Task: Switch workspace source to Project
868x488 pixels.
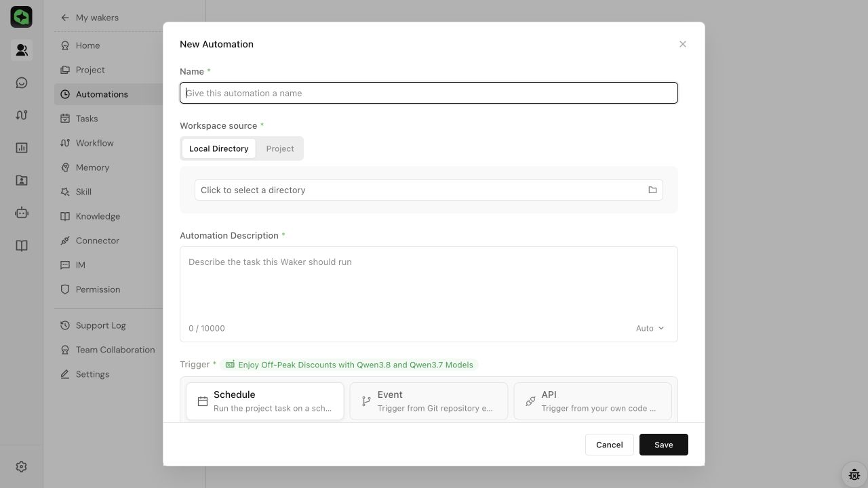Action: pyautogui.click(x=280, y=148)
